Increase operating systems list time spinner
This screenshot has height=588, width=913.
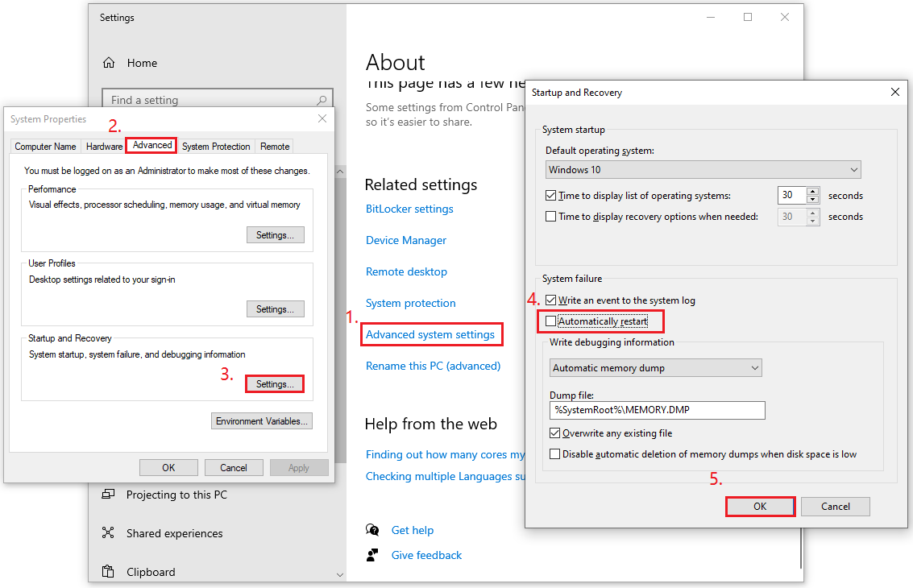[x=813, y=191]
